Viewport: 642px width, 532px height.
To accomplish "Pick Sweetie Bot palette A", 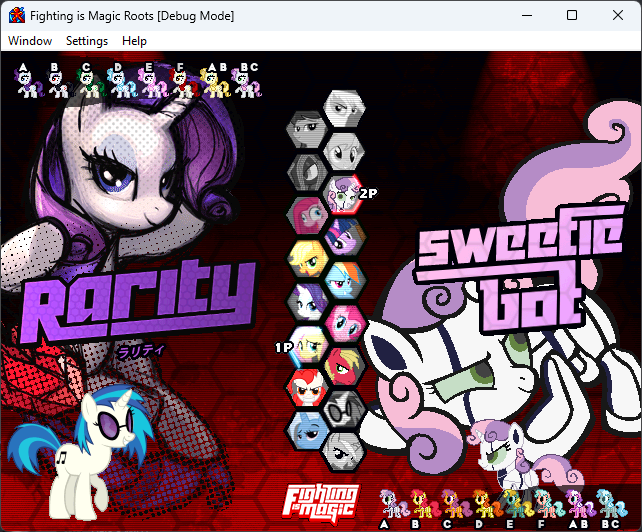I will point(393,508).
